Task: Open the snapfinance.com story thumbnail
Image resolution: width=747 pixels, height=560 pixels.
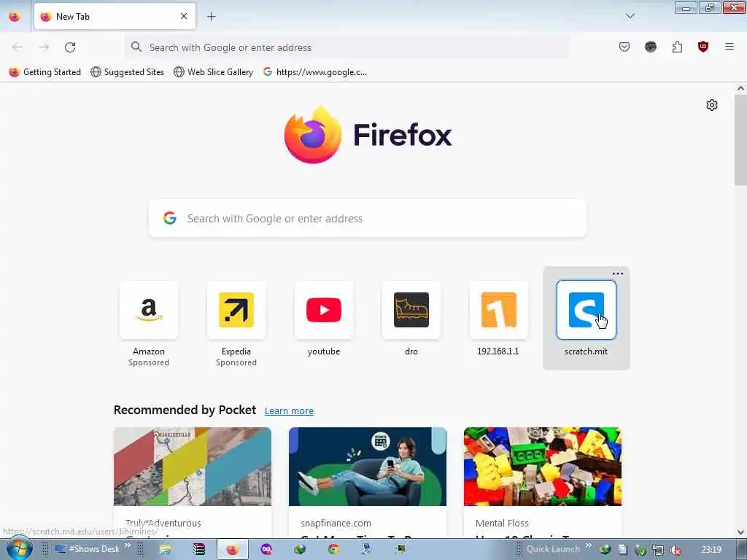Action: (368, 466)
